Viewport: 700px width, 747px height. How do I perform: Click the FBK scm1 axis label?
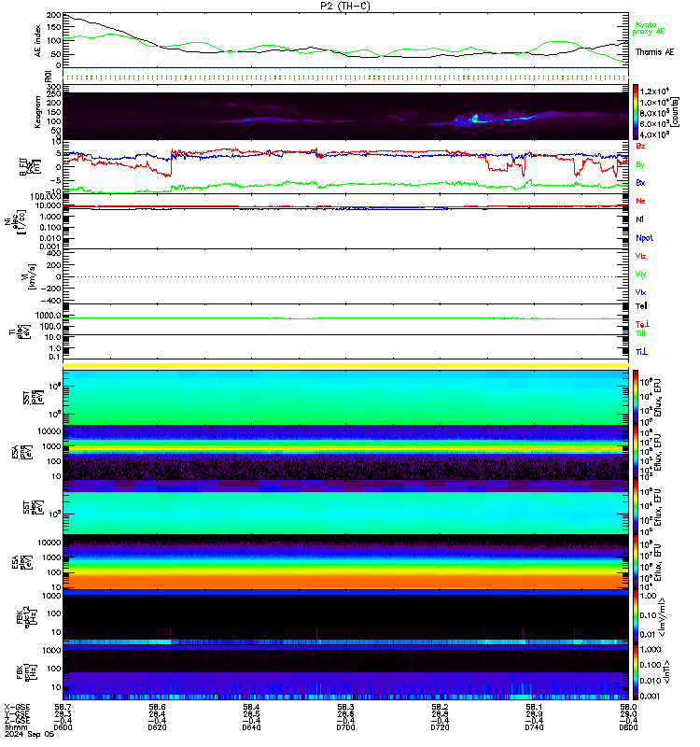[x=26, y=671]
